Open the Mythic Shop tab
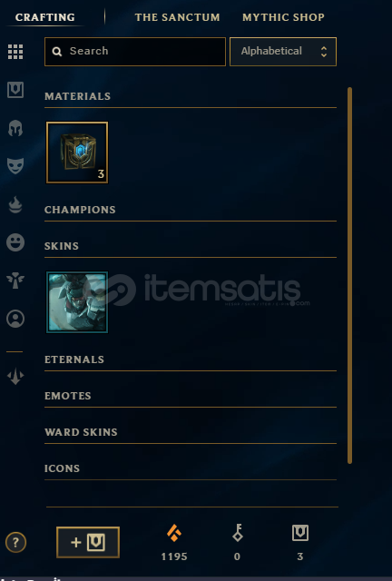Image resolution: width=392 pixels, height=581 pixels. [283, 17]
